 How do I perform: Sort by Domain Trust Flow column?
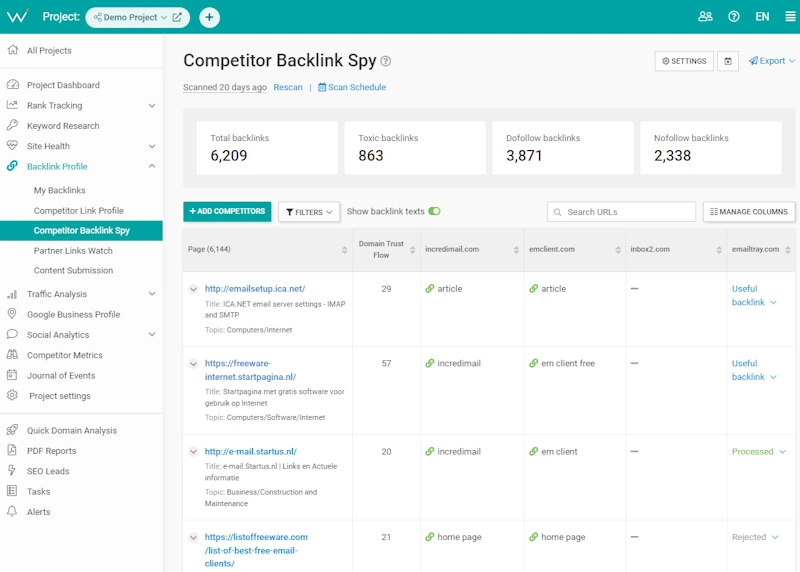(x=412, y=250)
